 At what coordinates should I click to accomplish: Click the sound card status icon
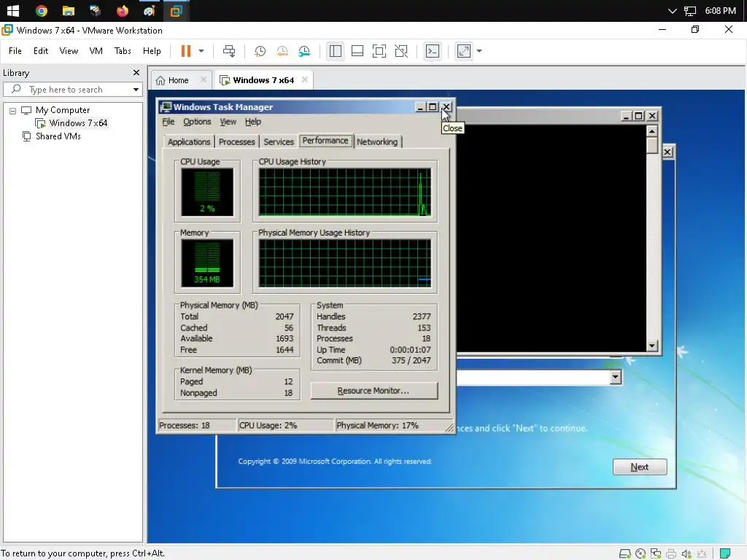click(686, 553)
